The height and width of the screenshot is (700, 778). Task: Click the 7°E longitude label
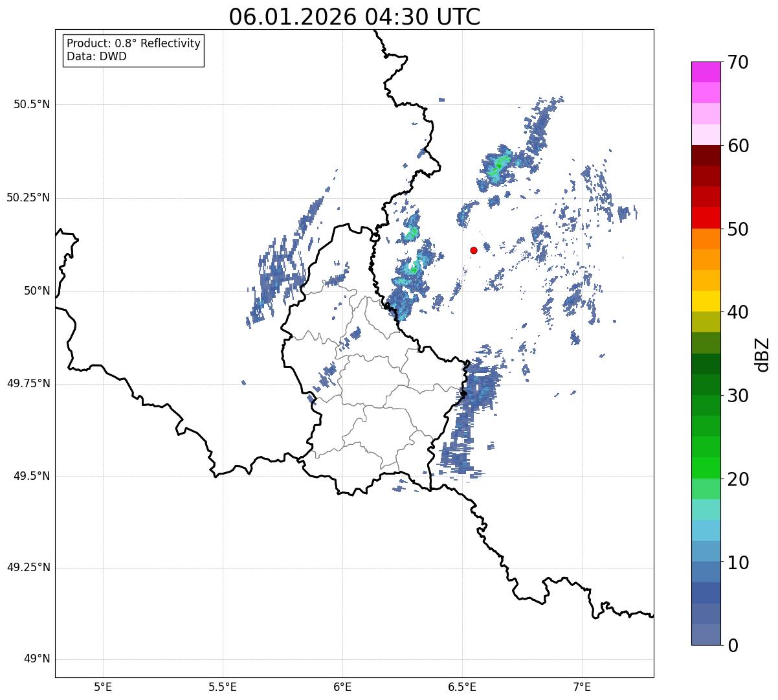point(582,686)
